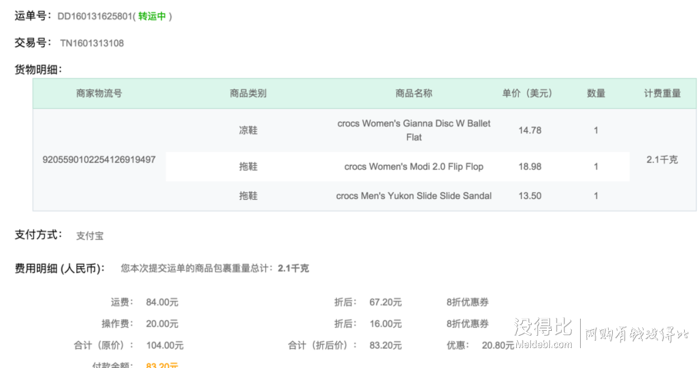Click the 商品名称 column header
The image size is (700, 368).
coord(414,93)
